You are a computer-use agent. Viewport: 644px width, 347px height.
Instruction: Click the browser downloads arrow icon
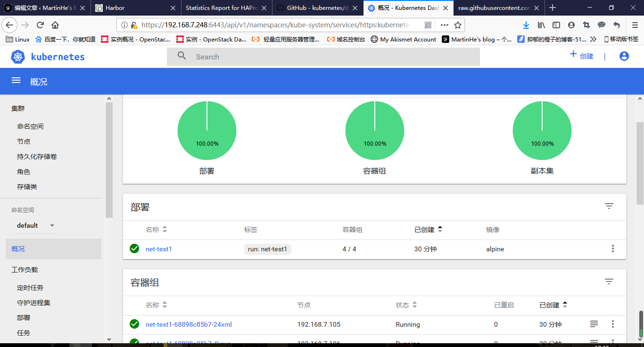[x=526, y=25]
